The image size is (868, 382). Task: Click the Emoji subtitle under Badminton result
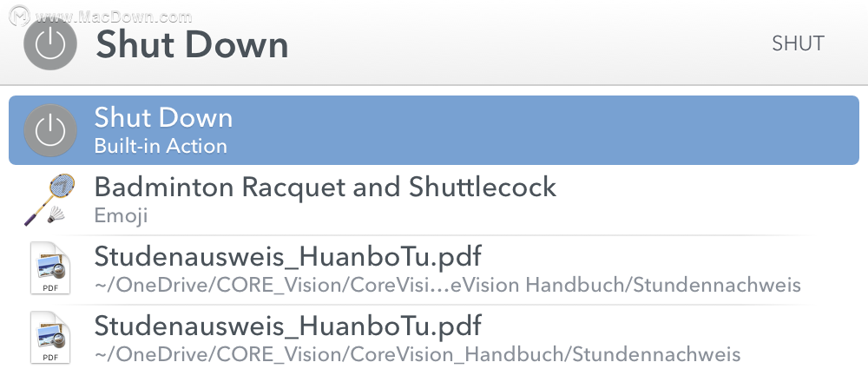(121, 215)
